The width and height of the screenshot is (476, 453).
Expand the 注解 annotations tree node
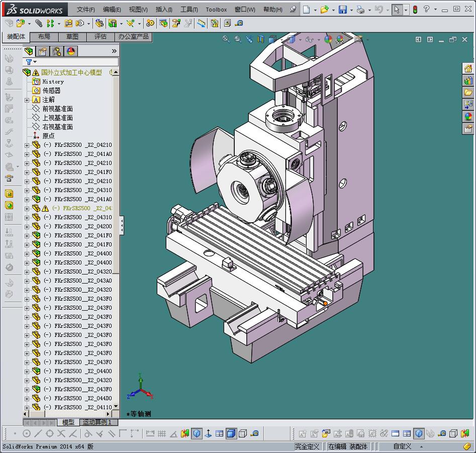27,100
